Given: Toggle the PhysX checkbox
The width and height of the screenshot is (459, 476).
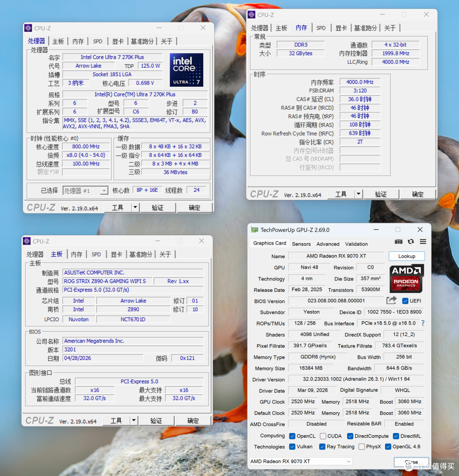Looking at the screenshot, I should click(x=362, y=447).
